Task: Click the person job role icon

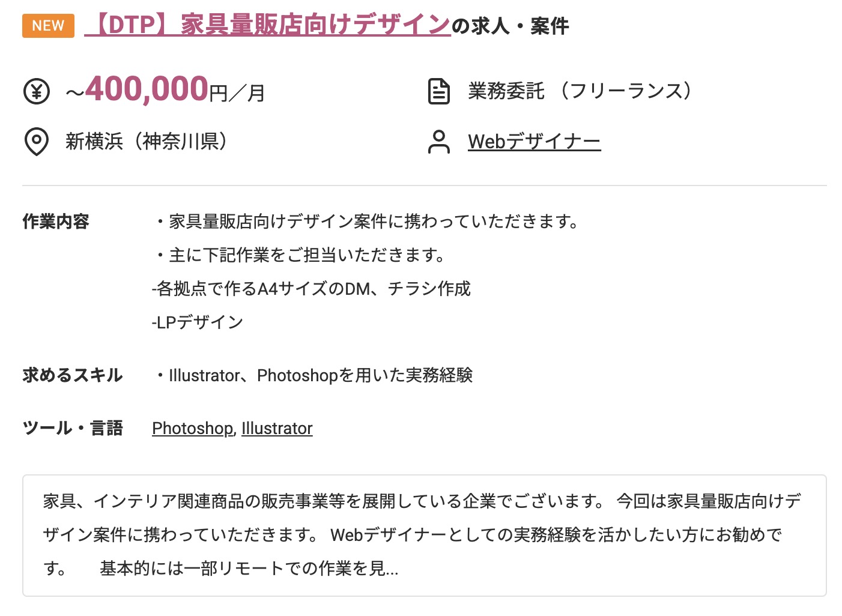Action: pos(438,142)
